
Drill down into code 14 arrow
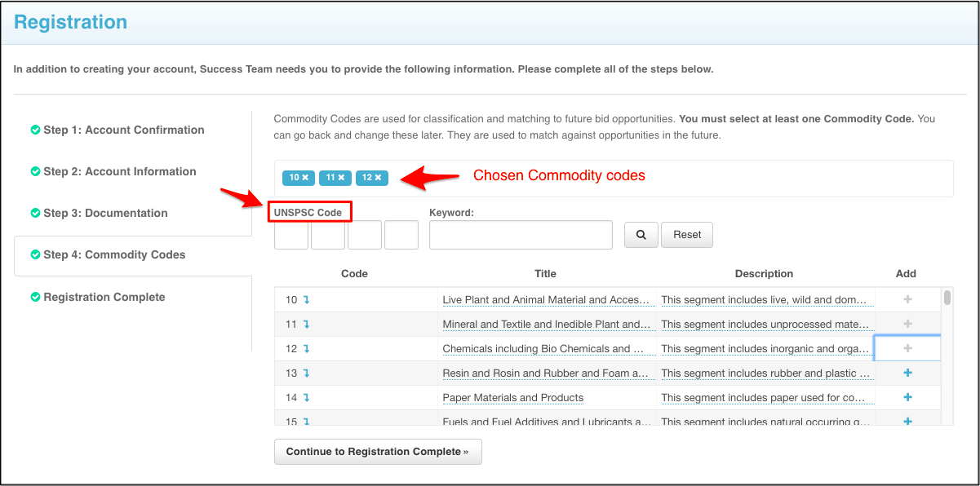[x=307, y=398]
